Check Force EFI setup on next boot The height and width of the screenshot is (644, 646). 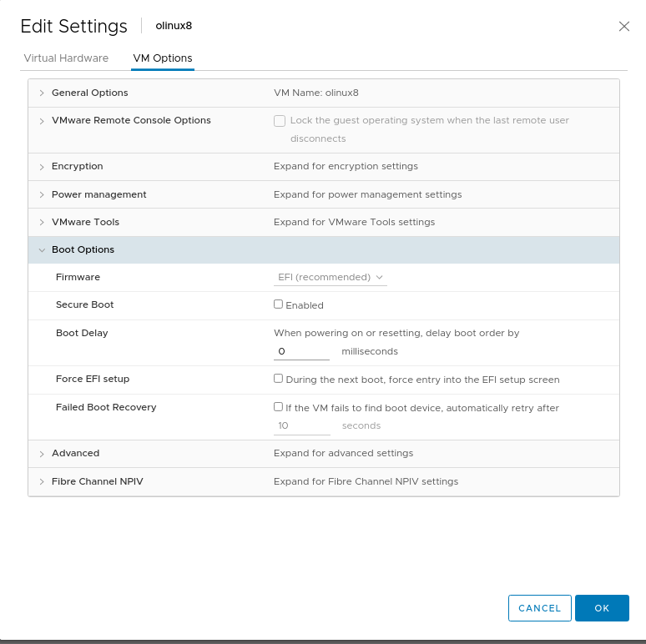pyautogui.click(x=279, y=379)
